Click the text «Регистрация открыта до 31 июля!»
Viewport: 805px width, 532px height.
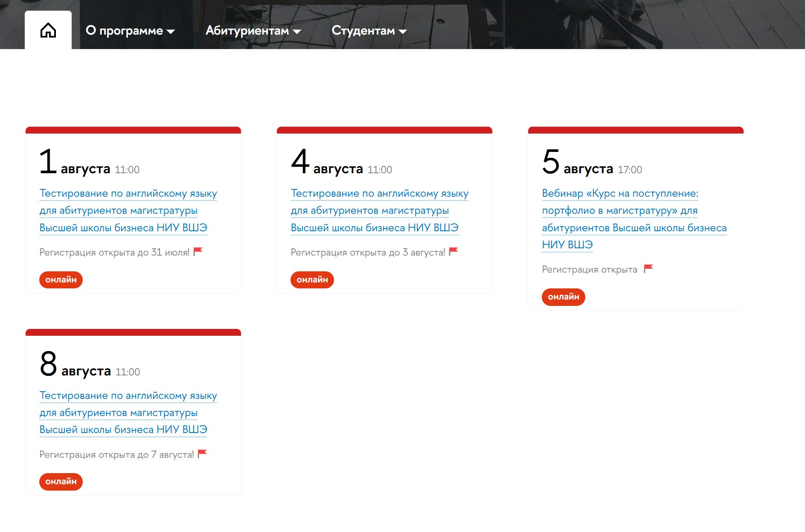[x=114, y=253]
